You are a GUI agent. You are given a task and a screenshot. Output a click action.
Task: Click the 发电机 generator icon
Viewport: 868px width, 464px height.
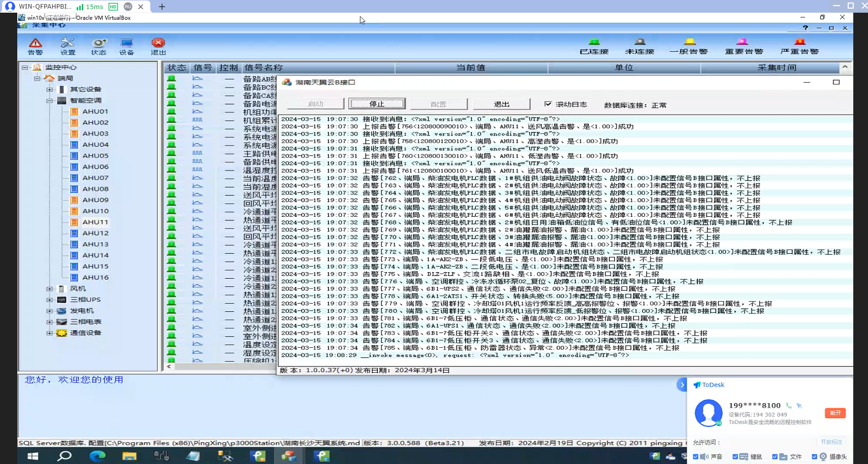61,311
